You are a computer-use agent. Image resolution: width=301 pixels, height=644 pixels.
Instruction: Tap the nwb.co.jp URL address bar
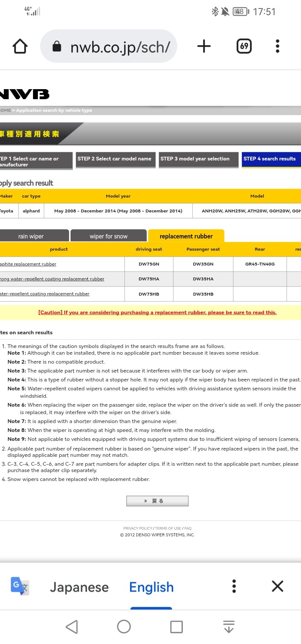pyautogui.click(x=109, y=46)
